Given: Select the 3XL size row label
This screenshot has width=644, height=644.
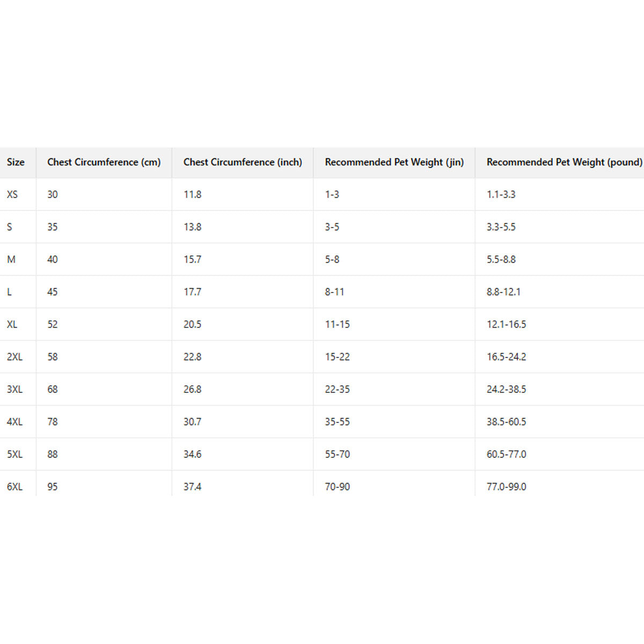Looking at the screenshot, I should [14, 389].
